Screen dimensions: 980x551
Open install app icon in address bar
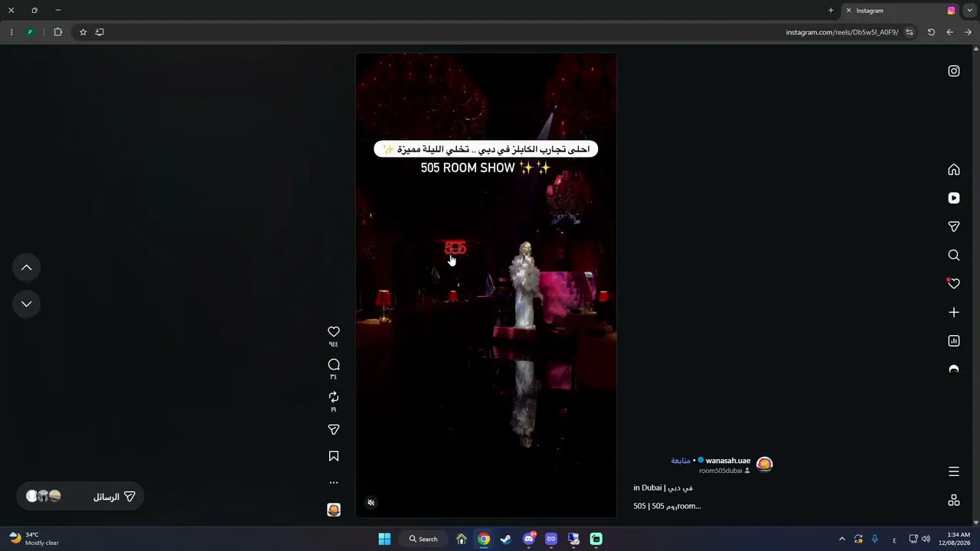pos(100,32)
